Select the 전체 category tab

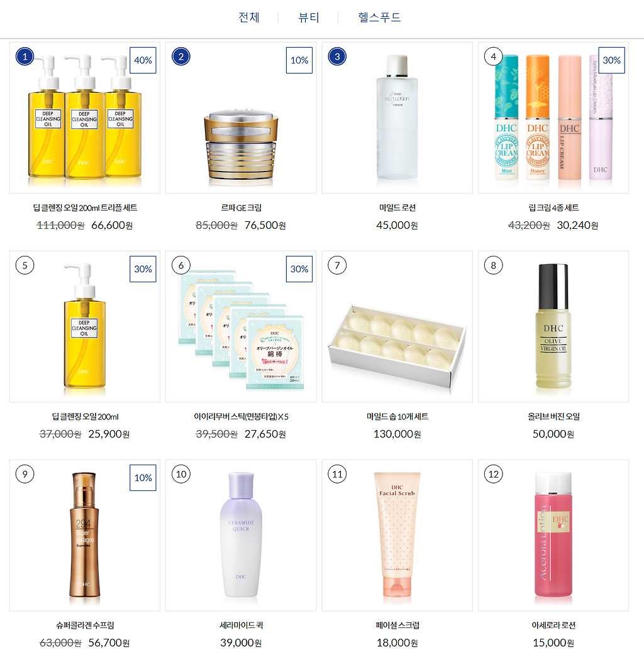click(248, 18)
